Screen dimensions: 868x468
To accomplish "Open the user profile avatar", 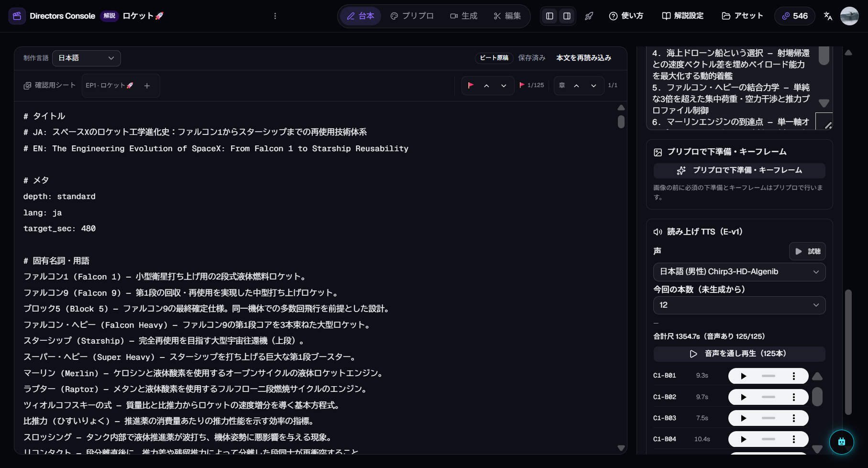I will (849, 16).
